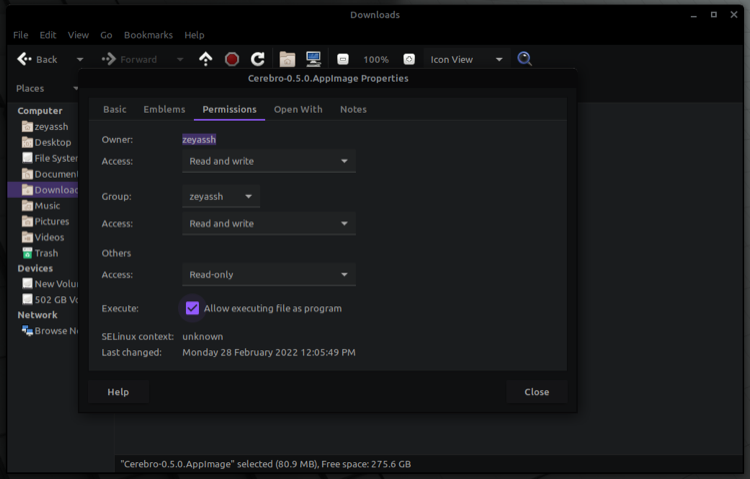Viewport: 750px width, 479px height.
Task: Switch to the Basic tab
Action: [x=115, y=109]
